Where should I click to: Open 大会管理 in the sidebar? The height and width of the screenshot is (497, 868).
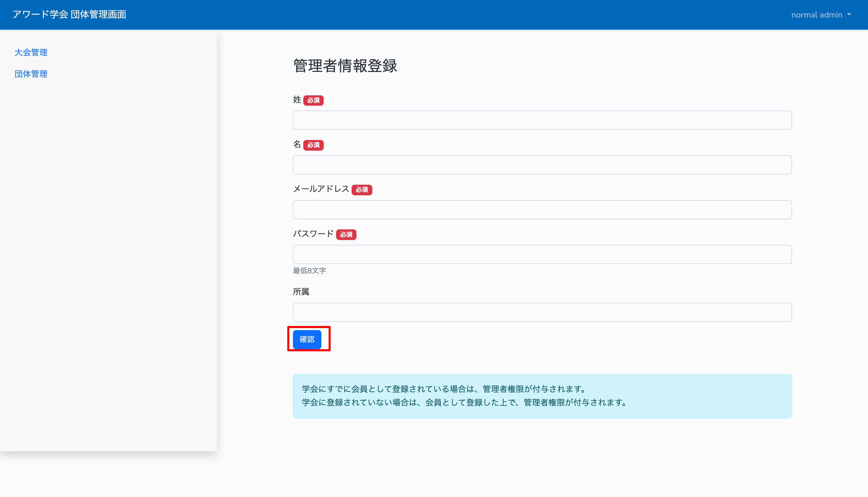point(31,52)
